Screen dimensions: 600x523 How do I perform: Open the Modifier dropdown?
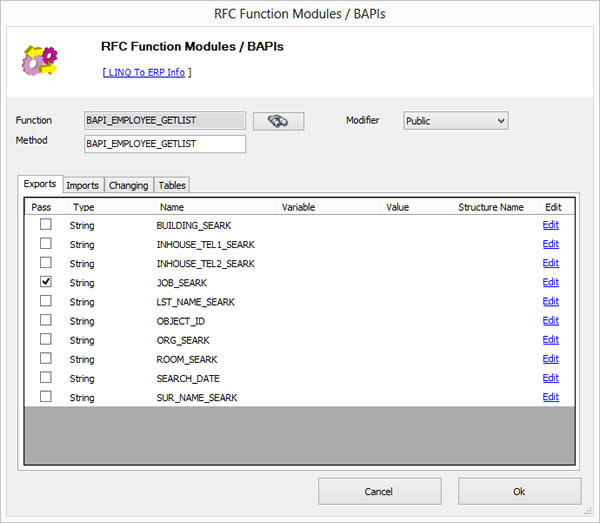pyautogui.click(x=455, y=121)
